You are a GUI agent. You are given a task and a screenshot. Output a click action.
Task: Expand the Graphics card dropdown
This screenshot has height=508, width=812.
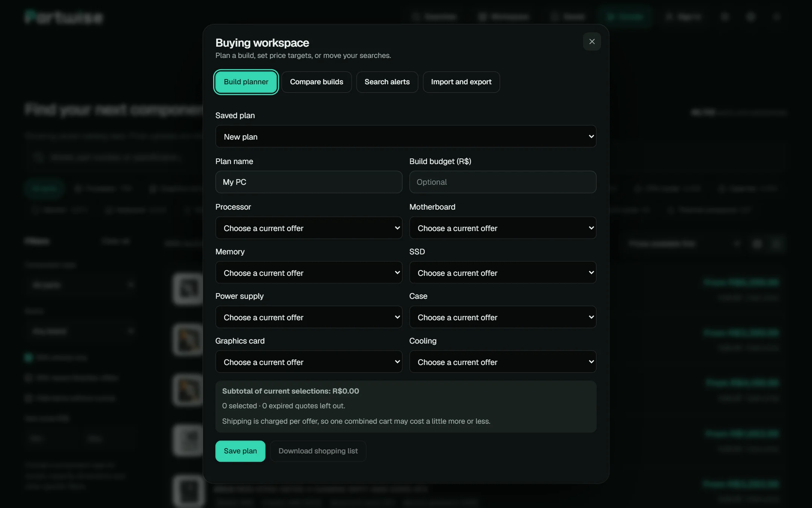click(309, 362)
